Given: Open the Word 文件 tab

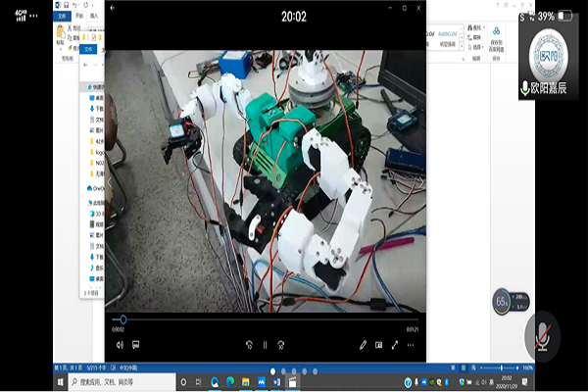Looking at the screenshot, I should (60, 16).
